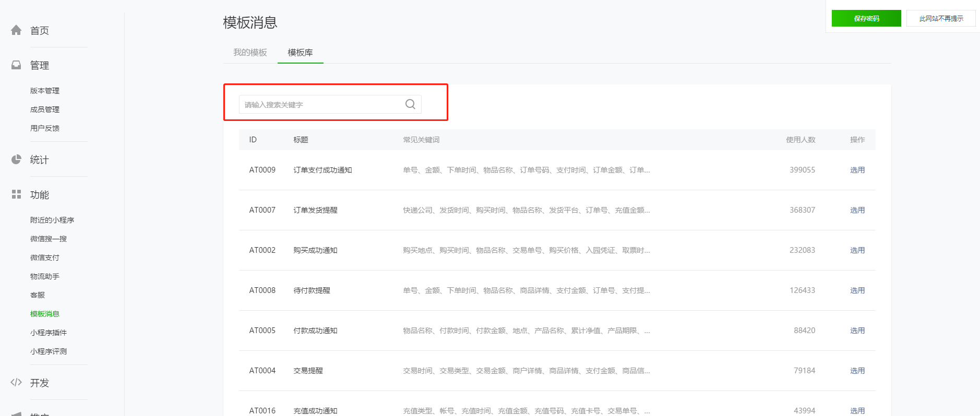Open 附近的小程序
Screen dimensions: 980x416
pos(52,220)
